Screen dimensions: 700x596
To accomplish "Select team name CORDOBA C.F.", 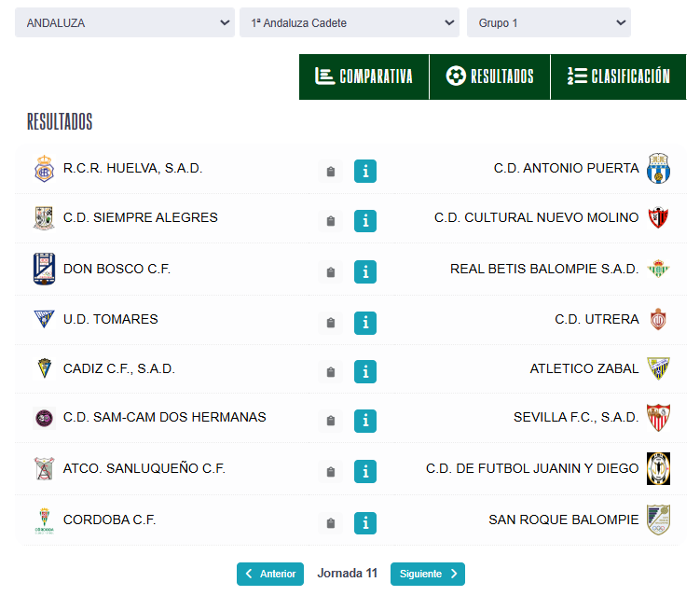I will pyautogui.click(x=109, y=520).
